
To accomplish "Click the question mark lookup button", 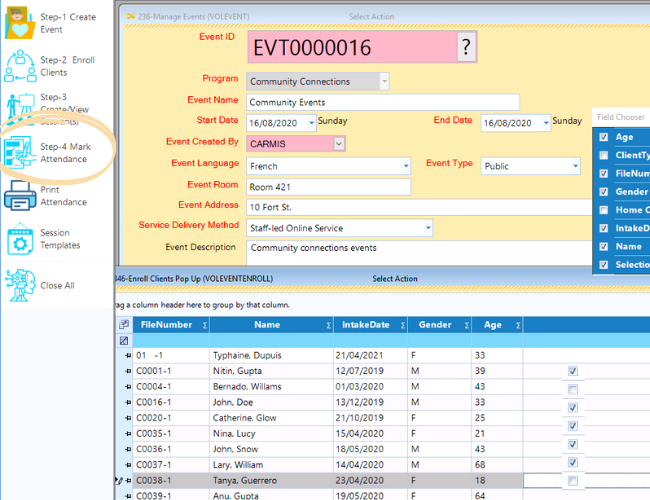I will (466, 47).
